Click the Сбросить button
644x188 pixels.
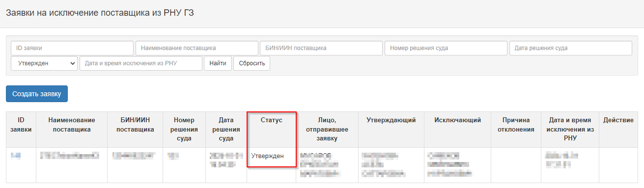[252, 63]
